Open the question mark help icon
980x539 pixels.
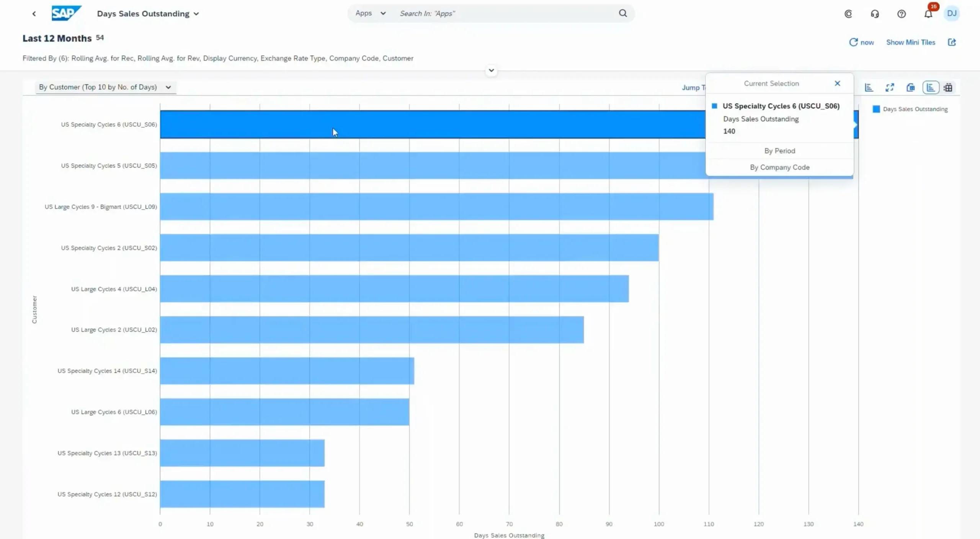pyautogui.click(x=902, y=14)
